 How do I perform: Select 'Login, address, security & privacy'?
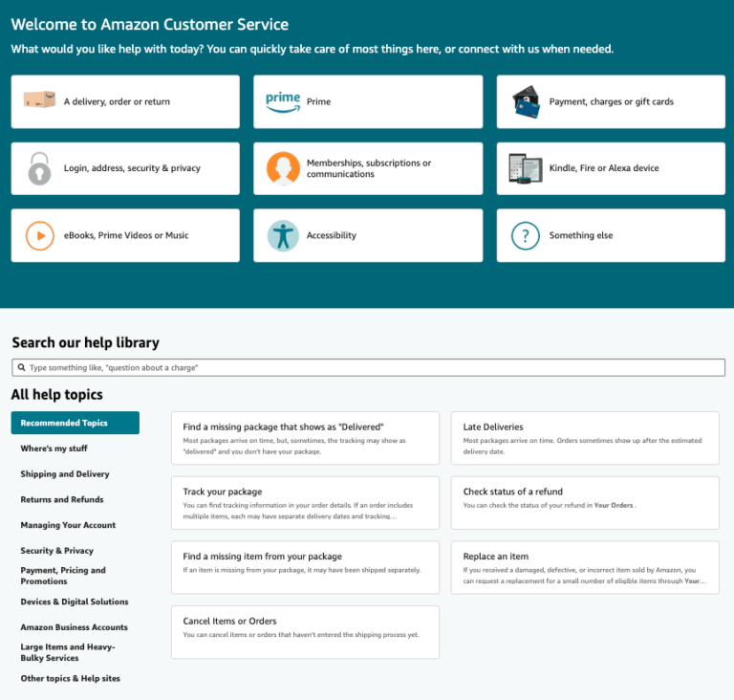point(125,168)
